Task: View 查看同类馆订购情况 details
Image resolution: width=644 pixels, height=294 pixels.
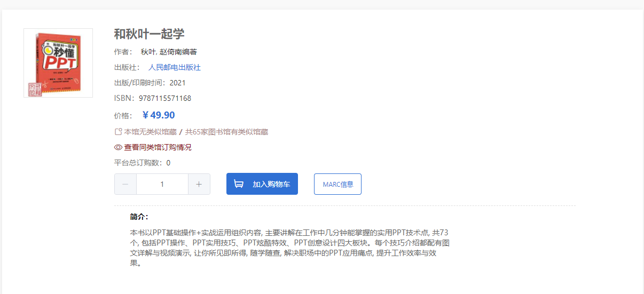Action: coord(158,147)
